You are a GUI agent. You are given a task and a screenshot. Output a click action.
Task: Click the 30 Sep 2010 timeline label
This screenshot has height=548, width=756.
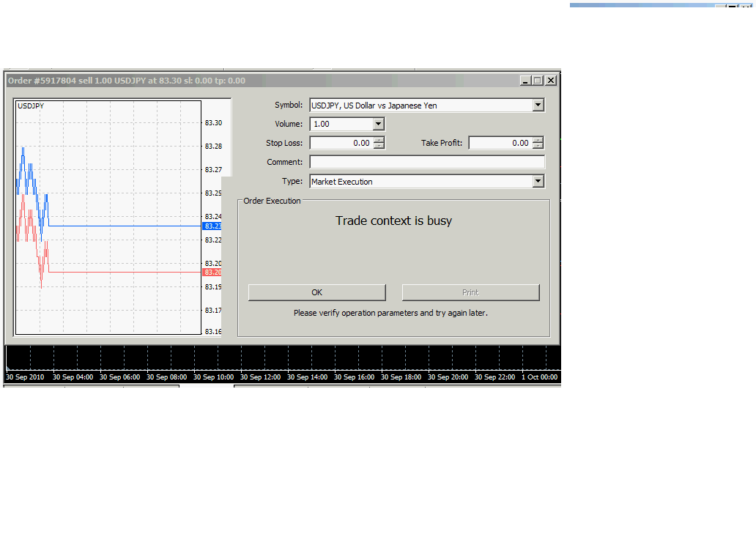coord(25,377)
